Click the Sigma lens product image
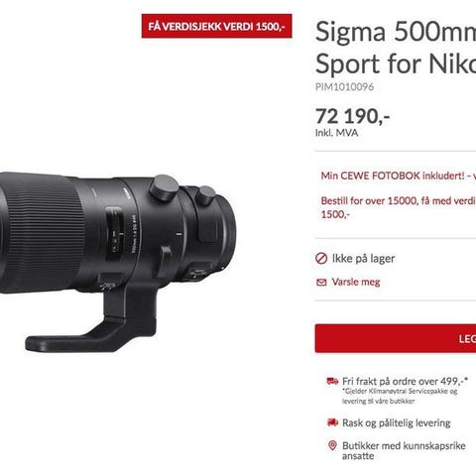 [118, 261]
